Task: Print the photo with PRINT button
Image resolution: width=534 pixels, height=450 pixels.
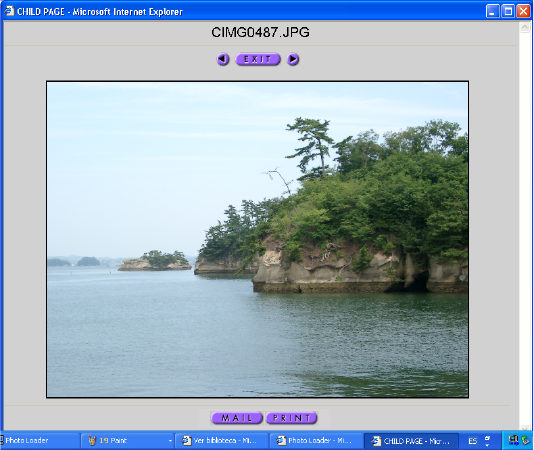Action: (x=291, y=418)
